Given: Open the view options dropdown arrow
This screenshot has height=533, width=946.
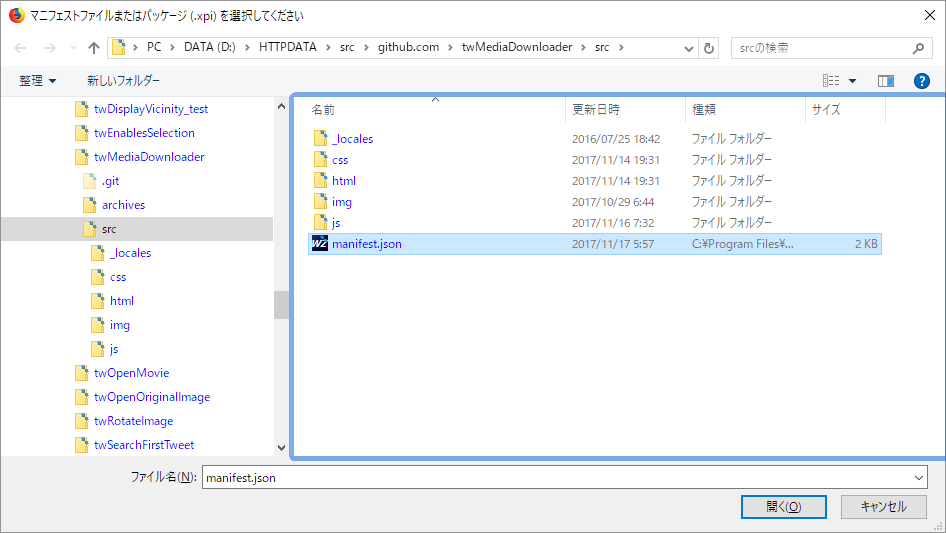Looking at the screenshot, I should coord(852,80).
